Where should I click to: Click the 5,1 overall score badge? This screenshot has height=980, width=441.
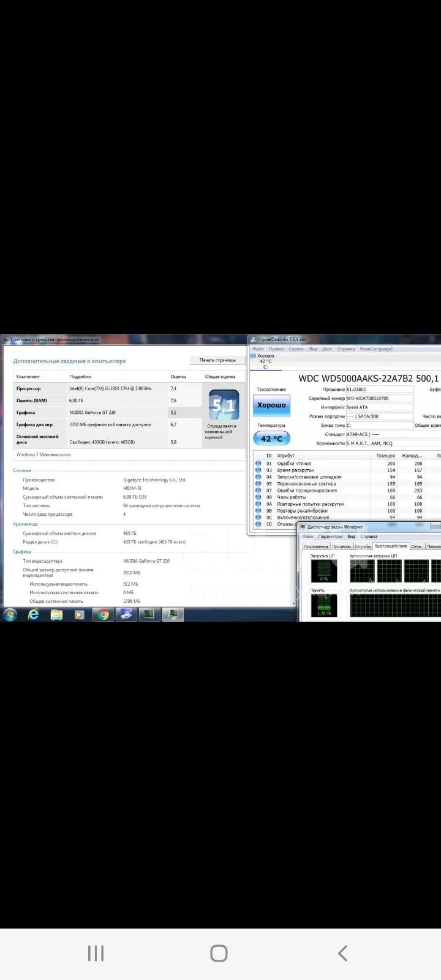(224, 404)
